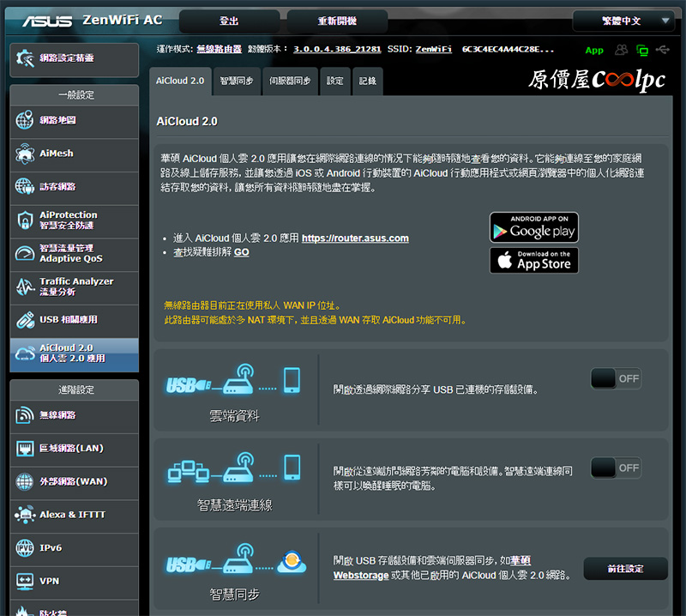The height and width of the screenshot is (616, 686).
Task: Click the 雲端資料 USB cloud disk graphic
Action: point(233,379)
